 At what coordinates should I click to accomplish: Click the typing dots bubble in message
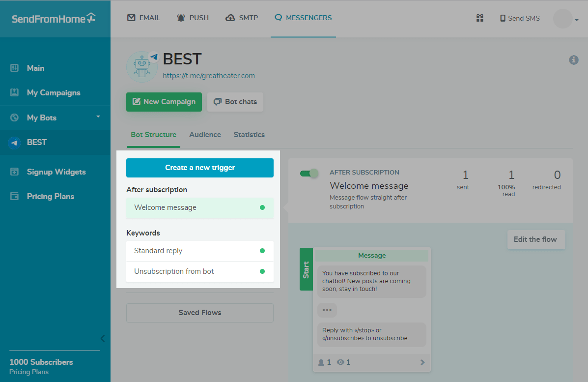pyautogui.click(x=327, y=310)
